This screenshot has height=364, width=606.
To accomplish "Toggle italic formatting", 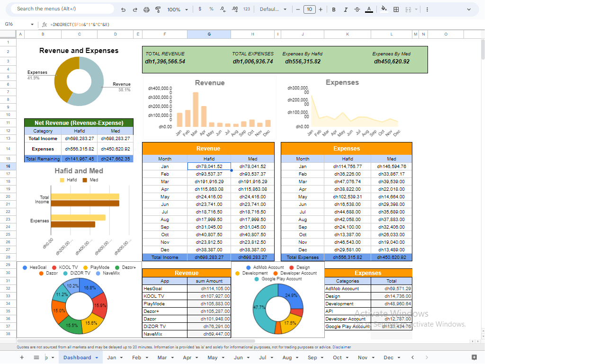I will (x=345, y=9).
